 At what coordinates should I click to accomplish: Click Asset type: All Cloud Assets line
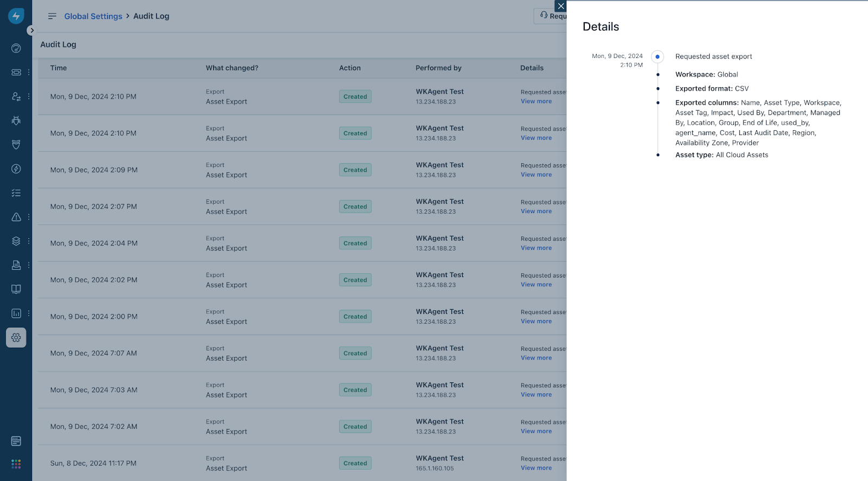[x=722, y=155]
